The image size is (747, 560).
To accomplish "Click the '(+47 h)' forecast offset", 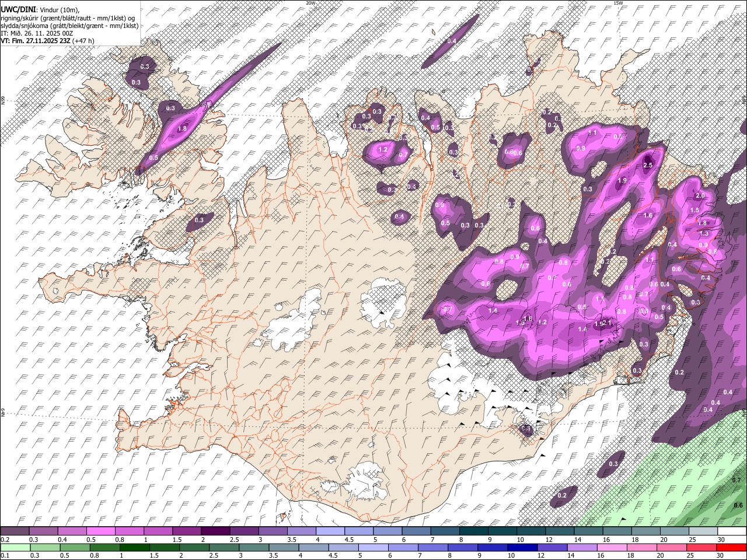I will [84, 41].
